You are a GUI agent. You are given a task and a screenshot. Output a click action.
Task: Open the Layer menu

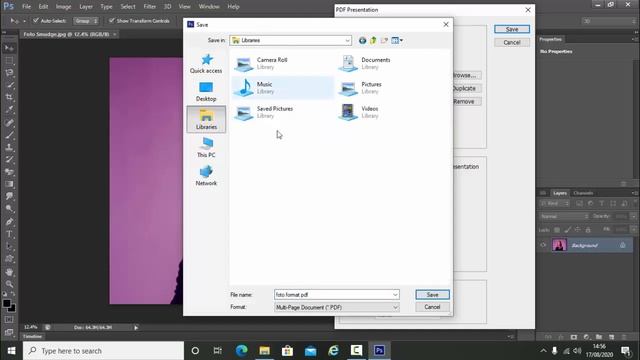[x=86, y=7]
